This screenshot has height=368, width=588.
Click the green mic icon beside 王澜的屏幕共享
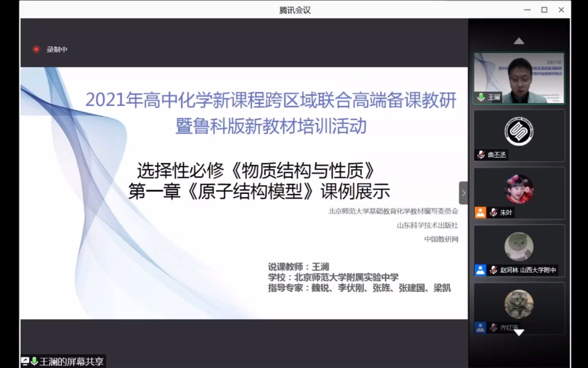pyautogui.click(x=33, y=361)
